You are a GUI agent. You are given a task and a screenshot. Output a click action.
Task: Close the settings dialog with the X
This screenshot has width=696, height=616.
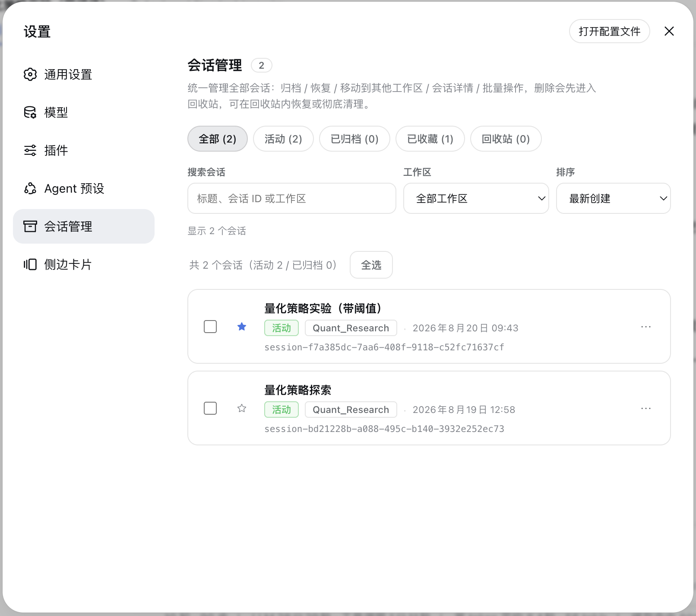669,31
